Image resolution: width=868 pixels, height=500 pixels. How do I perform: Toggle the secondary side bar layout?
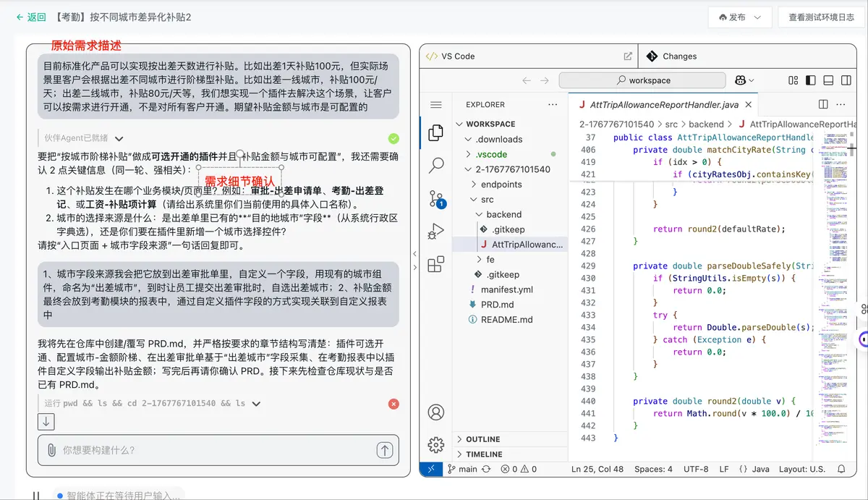(x=846, y=80)
